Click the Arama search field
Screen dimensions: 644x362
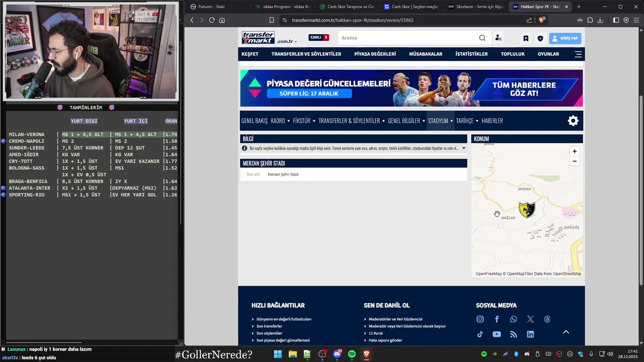click(x=408, y=38)
